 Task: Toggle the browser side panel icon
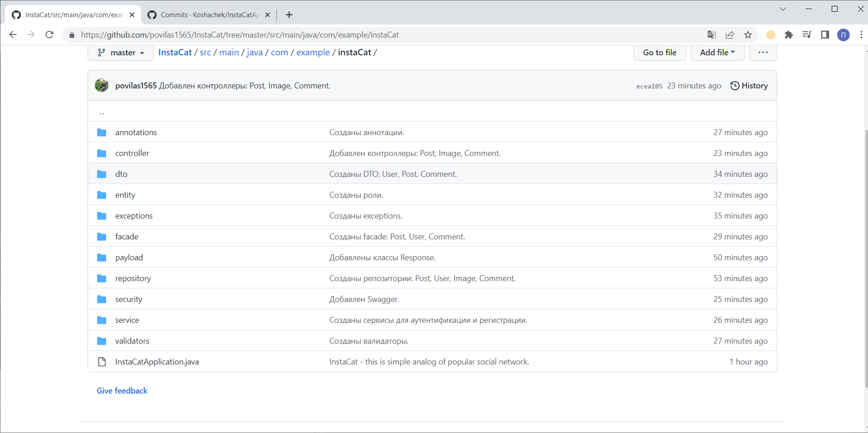pos(825,35)
